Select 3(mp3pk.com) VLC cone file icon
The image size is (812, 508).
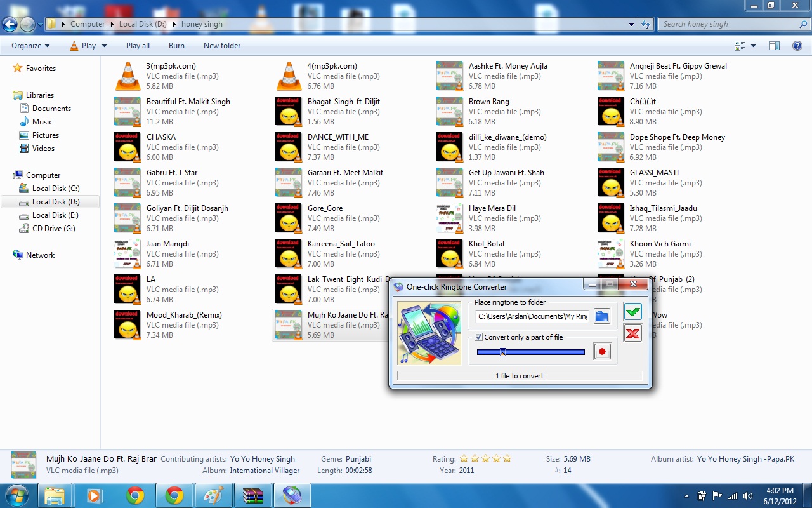[x=128, y=76]
